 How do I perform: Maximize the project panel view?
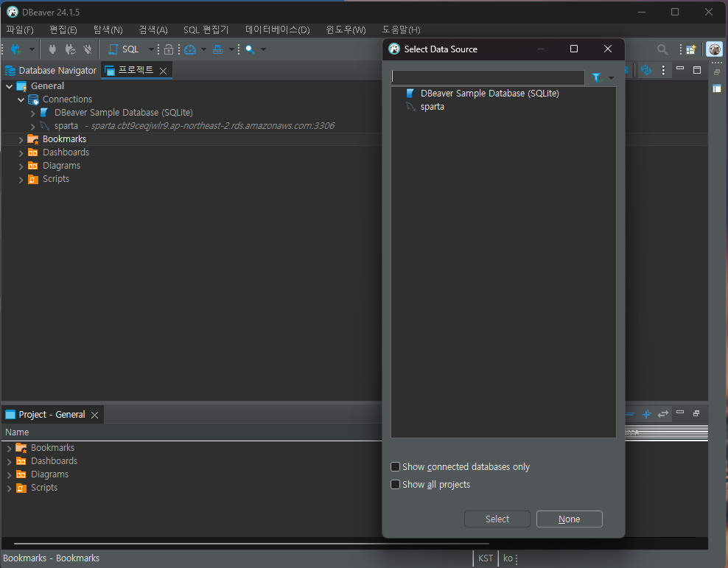pos(697,70)
